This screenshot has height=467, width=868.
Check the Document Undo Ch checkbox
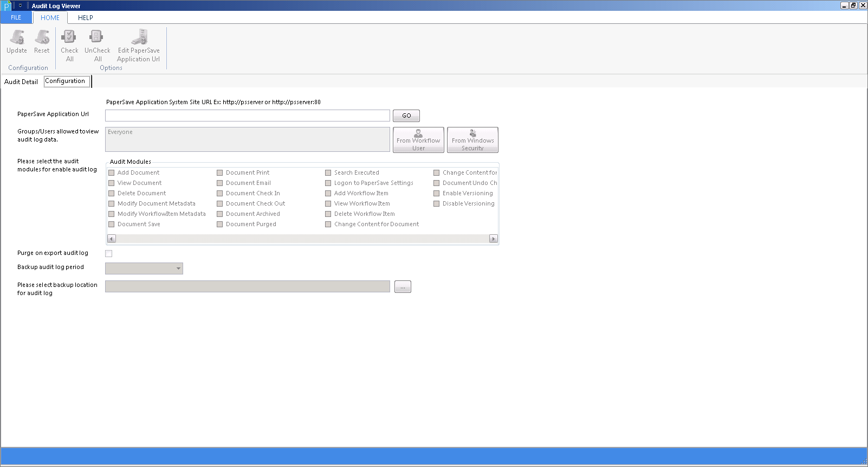437,183
